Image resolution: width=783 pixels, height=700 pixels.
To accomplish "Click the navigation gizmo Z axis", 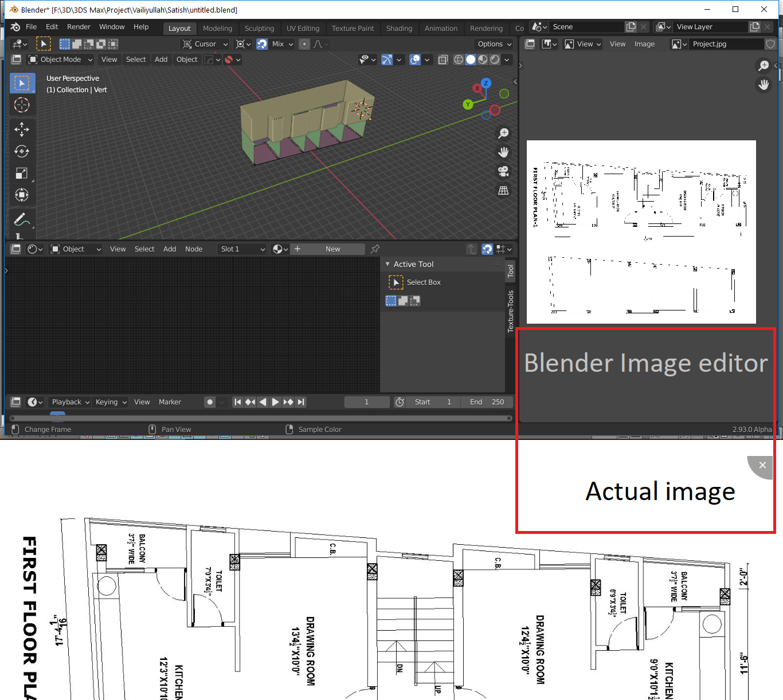I will [x=486, y=83].
